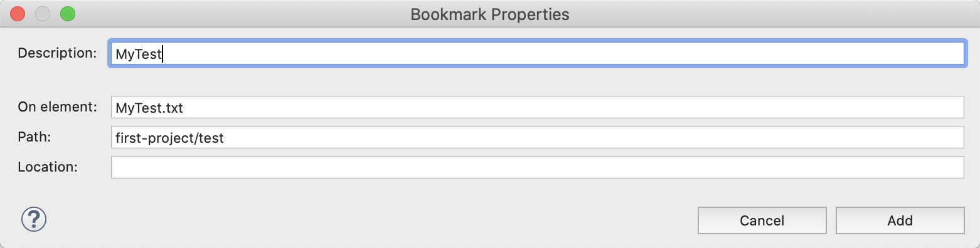Zoom the window using the green button
Screen dimensions: 980x248
coord(67,14)
